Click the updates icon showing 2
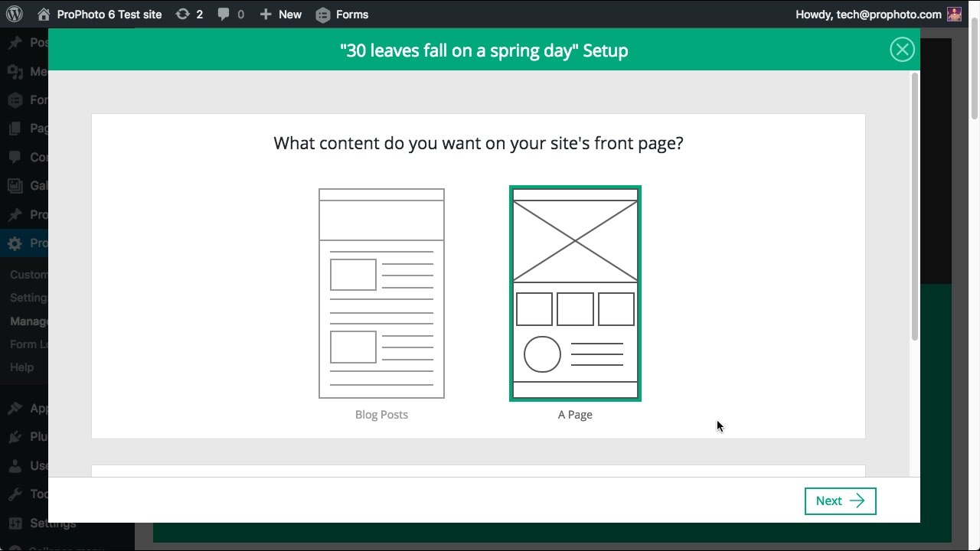Image resolution: width=980 pixels, height=551 pixels. click(x=189, y=14)
